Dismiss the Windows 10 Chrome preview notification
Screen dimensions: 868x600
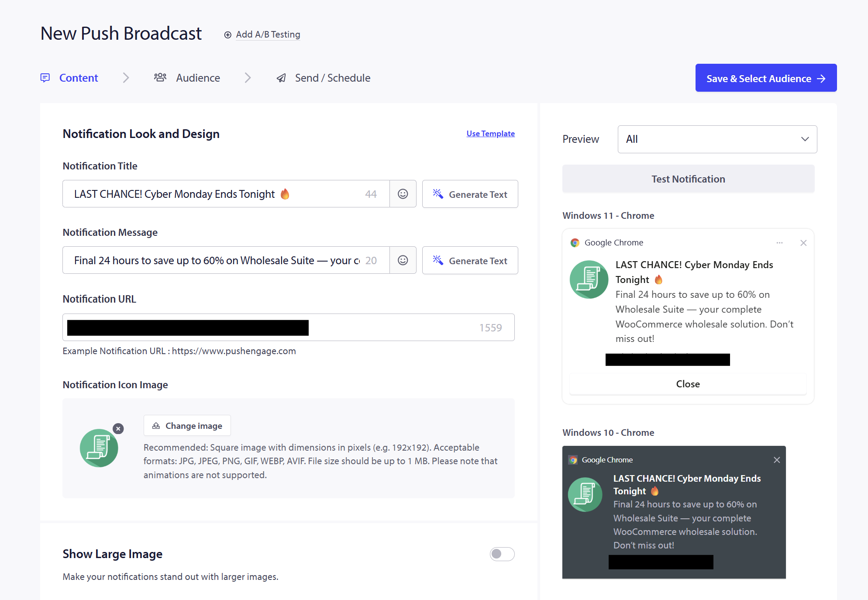tap(777, 460)
